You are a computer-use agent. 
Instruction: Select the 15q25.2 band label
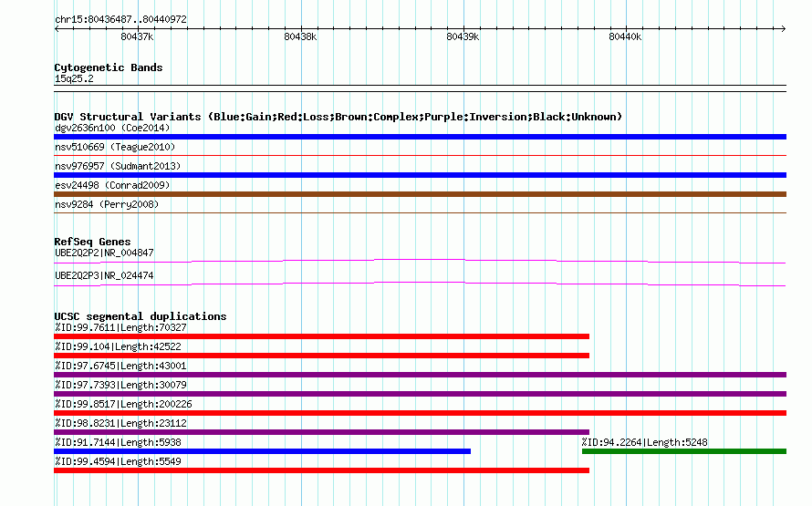coord(74,78)
